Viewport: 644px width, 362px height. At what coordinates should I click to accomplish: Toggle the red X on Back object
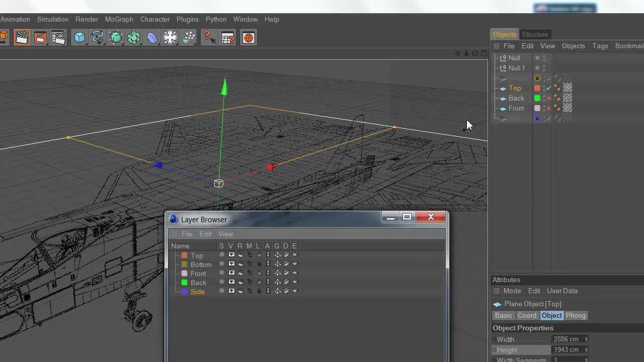[549, 98]
